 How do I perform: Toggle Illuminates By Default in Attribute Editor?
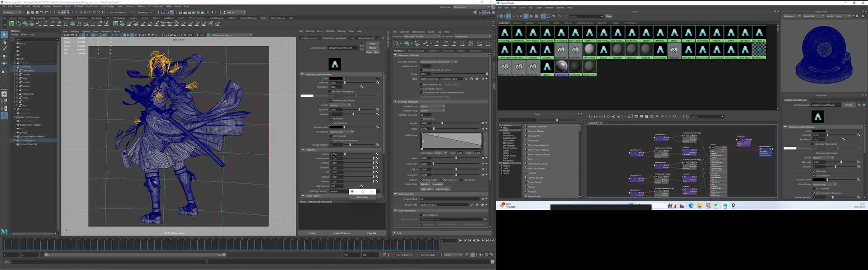[x=331, y=100]
